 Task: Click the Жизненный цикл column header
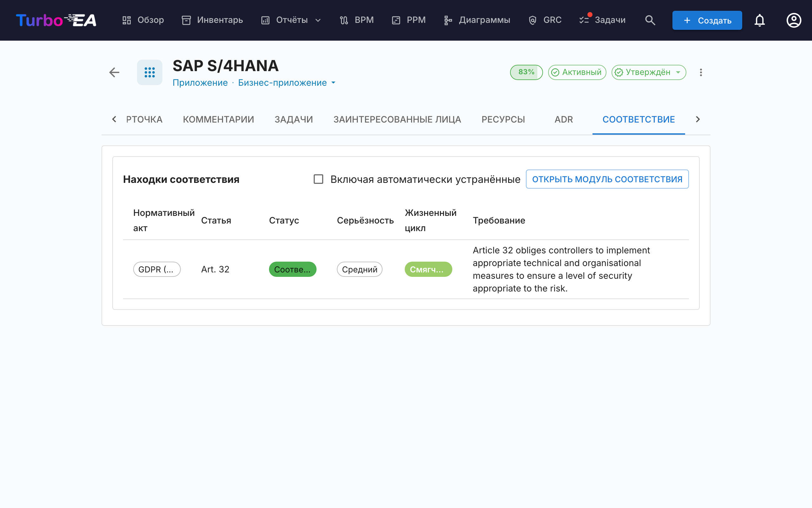click(430, 220)
